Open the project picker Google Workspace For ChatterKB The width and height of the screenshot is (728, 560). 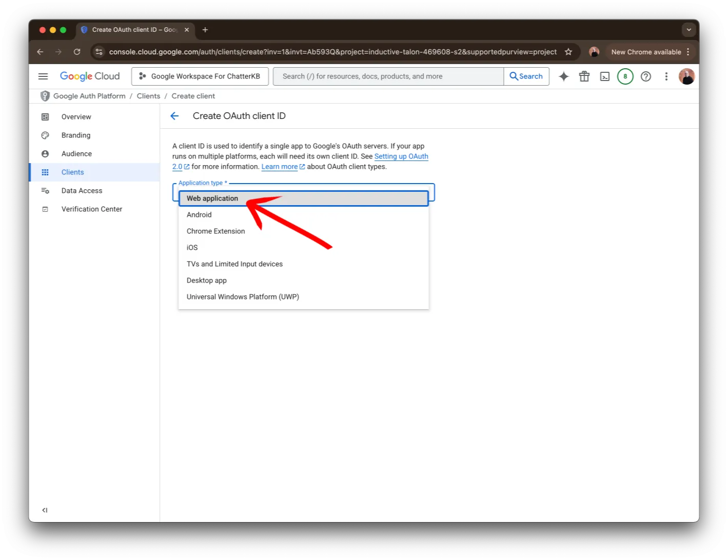[x=200, y=76]
